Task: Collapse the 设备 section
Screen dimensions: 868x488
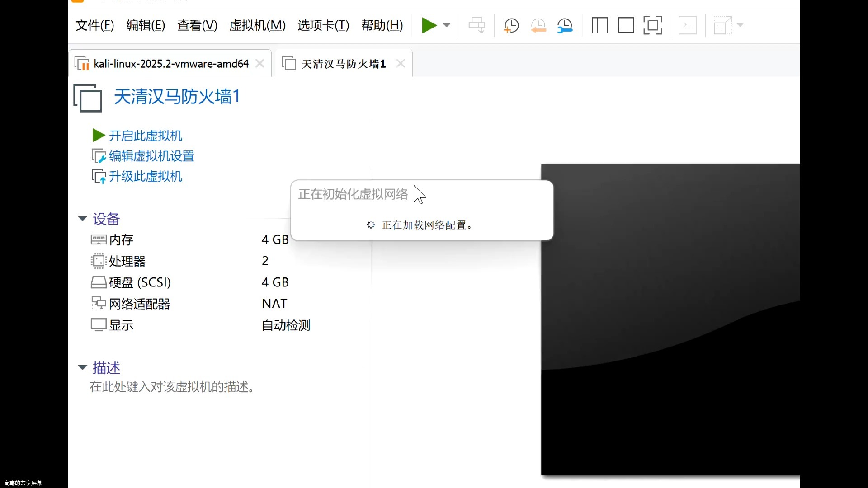Action: pos(82,219)
